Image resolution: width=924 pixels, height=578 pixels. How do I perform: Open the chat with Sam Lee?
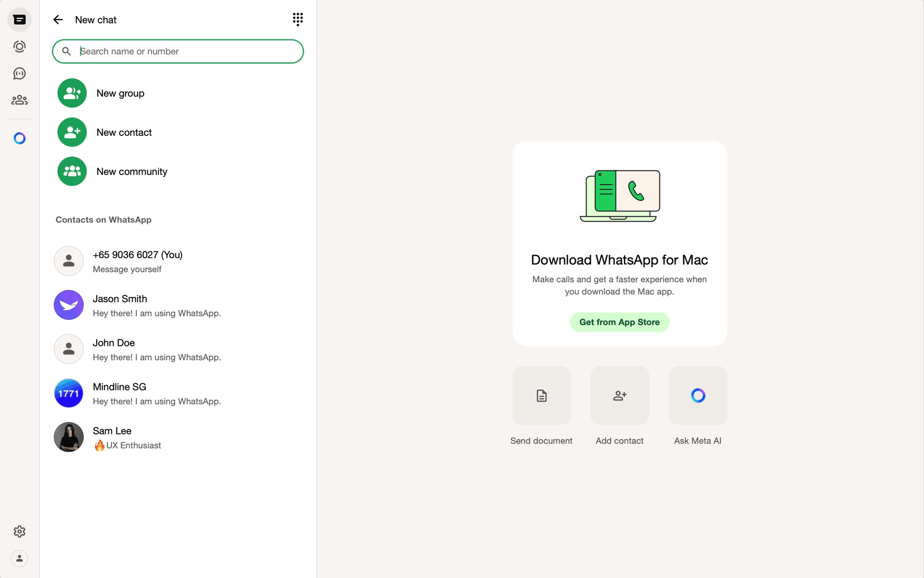178,438
